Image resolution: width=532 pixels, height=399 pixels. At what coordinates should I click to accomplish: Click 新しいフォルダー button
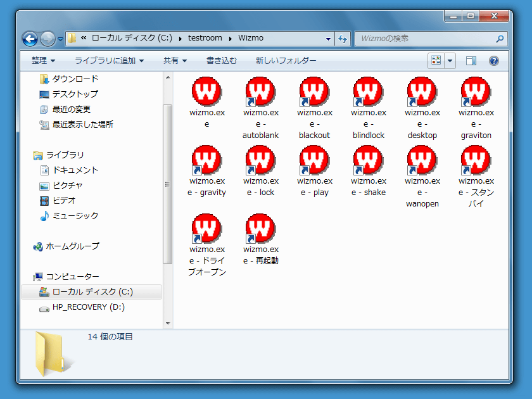tap(286, 61)
